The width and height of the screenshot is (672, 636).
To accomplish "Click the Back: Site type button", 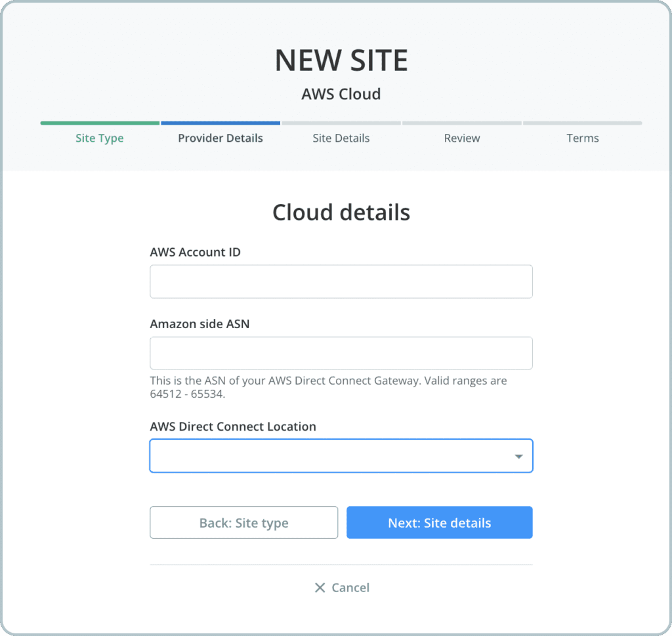I will pyautogui.click(x=243, y=522).
